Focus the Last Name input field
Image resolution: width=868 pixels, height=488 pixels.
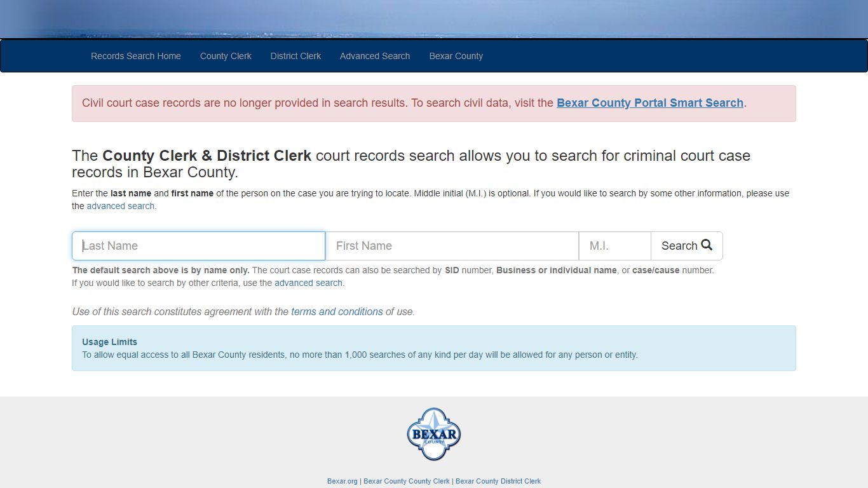[x=198, y=246]
